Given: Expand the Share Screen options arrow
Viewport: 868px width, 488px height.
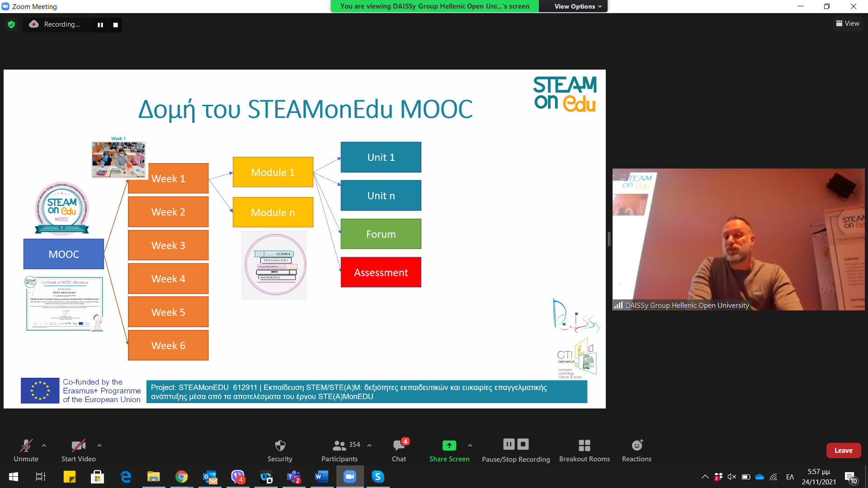Looking at the screenshot, I should (x=470, y=446).
